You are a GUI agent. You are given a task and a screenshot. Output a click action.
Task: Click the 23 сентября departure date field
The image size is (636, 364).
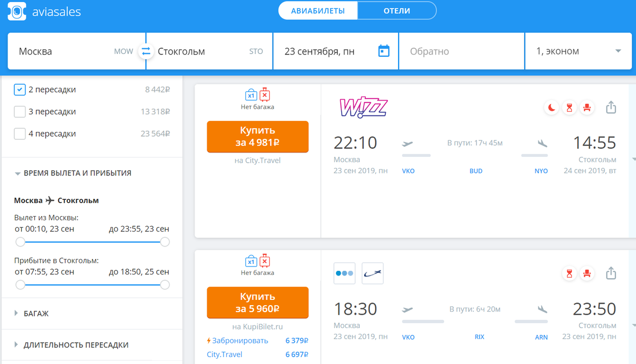(335, 51)
